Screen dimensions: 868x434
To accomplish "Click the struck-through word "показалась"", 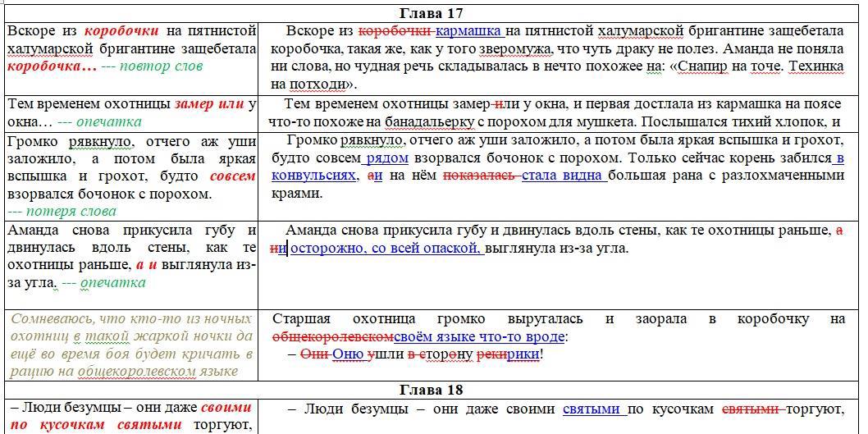I will (x=477, y=176).
